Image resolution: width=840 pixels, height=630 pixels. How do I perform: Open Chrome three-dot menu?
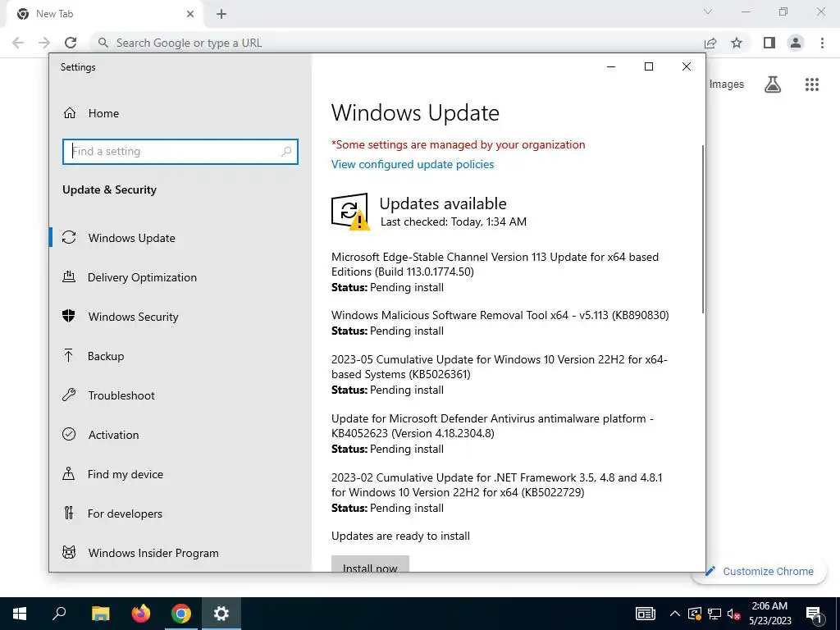pos(822,43)
